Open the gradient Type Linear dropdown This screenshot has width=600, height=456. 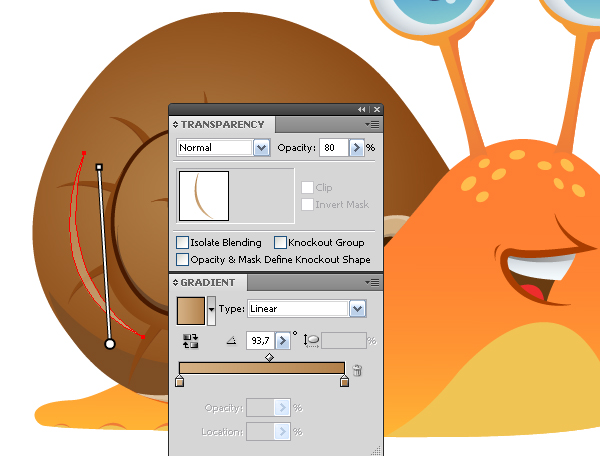point(357,309)
